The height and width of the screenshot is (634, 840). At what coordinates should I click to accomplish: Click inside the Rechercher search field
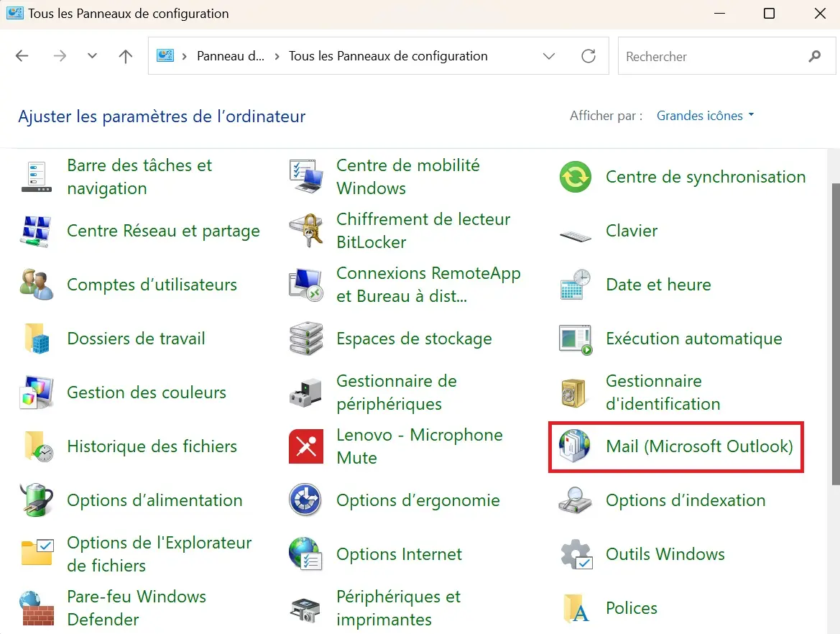[x=711, y=55]
